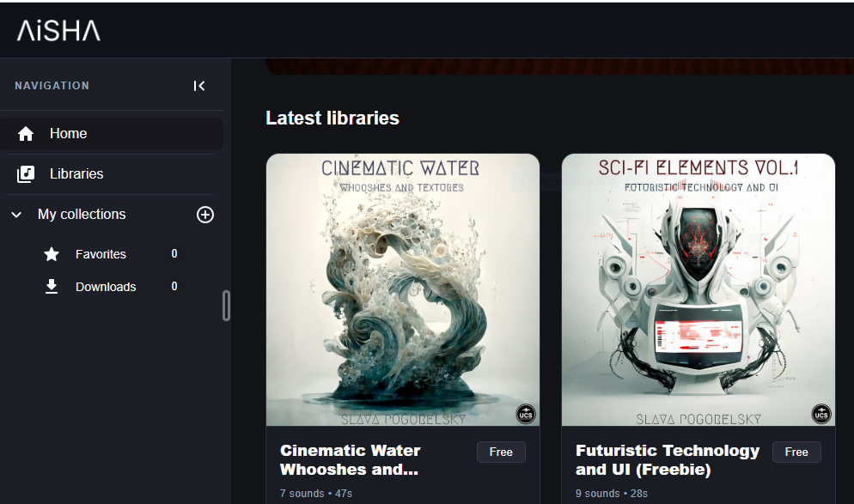Image resolution: width=854 pixels, height=504 pixels.
Task: Add a new collection with the plus icon
Action: pyautogui.click(x=205, y=215)
